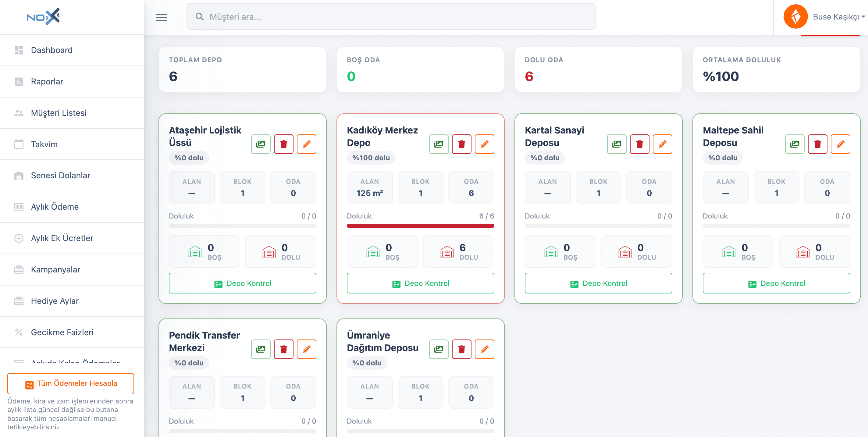The image size is (868, 437).
Task: Click the orange user avatar
Action: [x=795, y=16]
